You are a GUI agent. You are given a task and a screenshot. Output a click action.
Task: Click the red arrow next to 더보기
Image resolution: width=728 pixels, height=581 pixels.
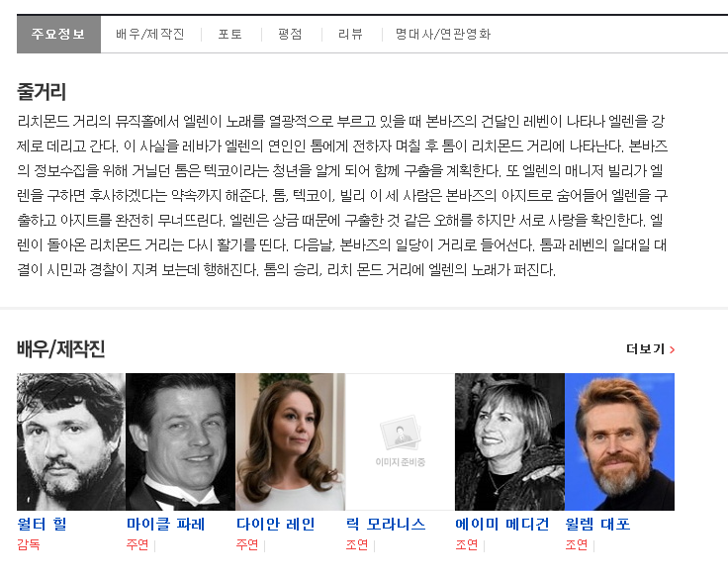pyautogui.click(x=673, y=349)
